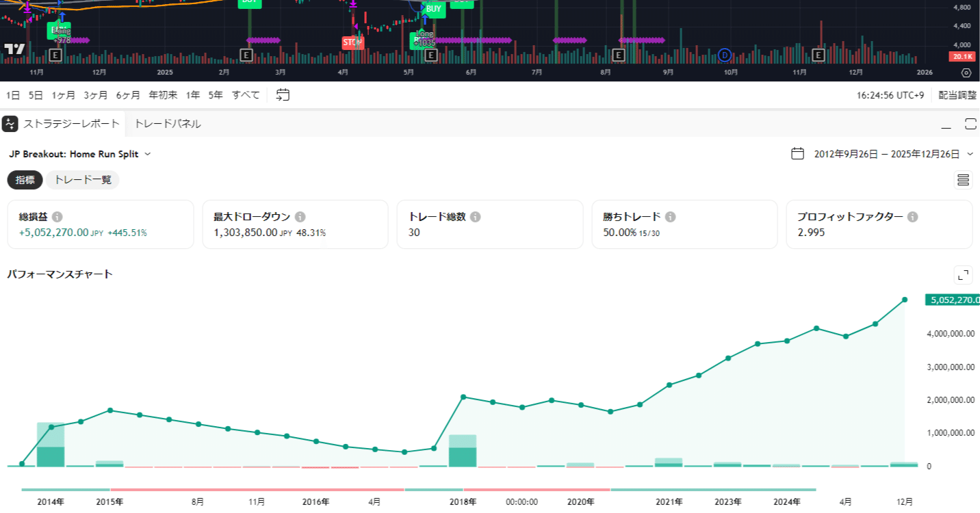Show info for プロフィットファクター
This screenshot has width=980, height=513.
(912, 217)
